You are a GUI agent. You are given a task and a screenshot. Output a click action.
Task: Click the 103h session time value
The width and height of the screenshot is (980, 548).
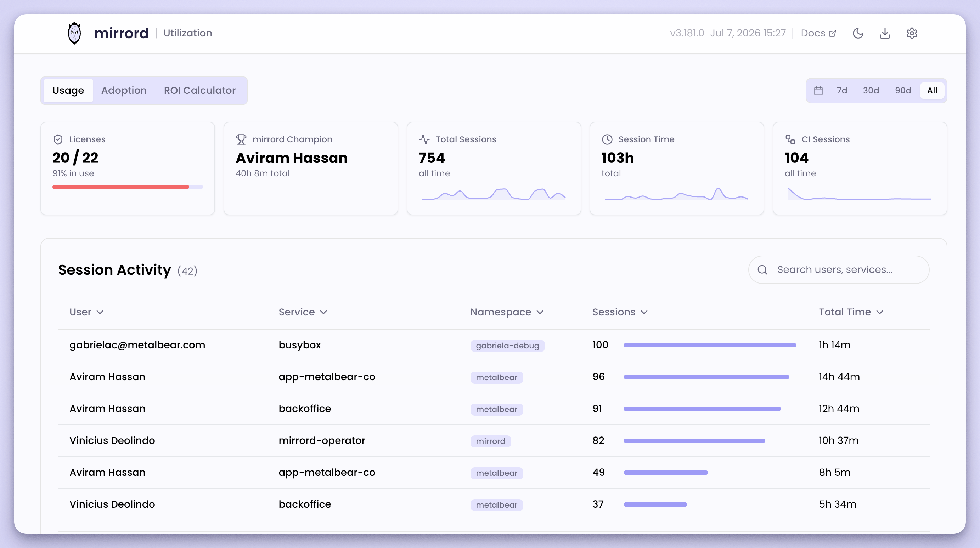(618, 158)
